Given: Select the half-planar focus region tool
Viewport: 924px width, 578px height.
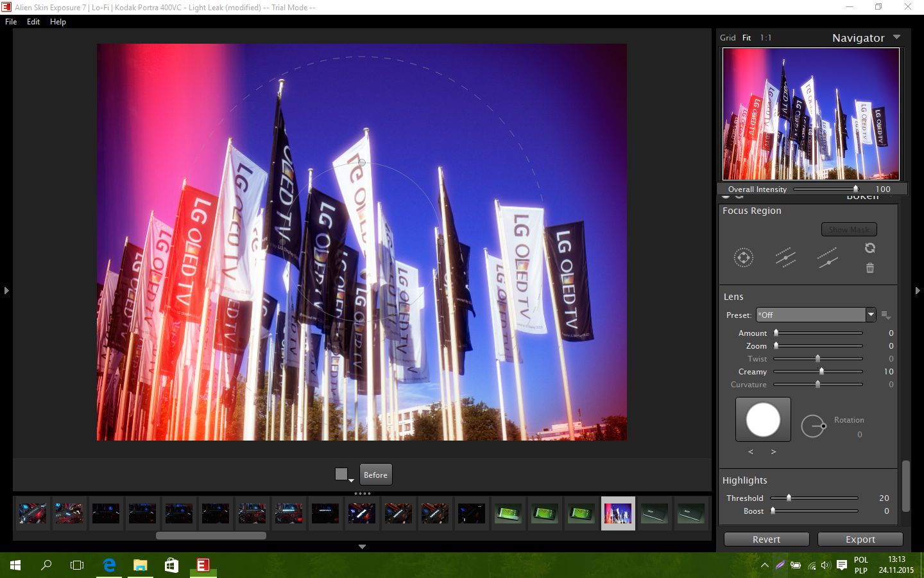Looking at the screenshot, I should coord(827,258).
